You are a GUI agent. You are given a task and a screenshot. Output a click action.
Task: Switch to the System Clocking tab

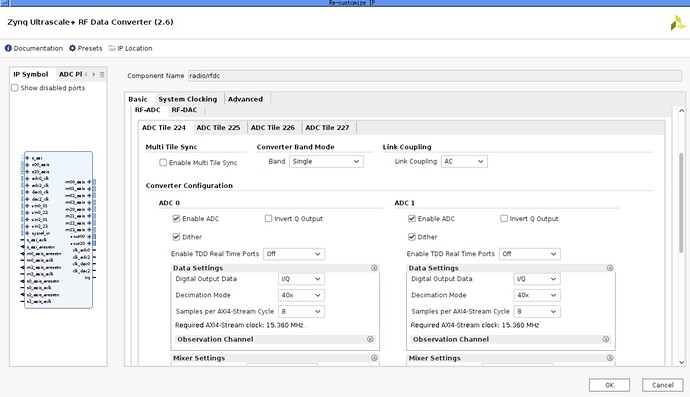188,99
